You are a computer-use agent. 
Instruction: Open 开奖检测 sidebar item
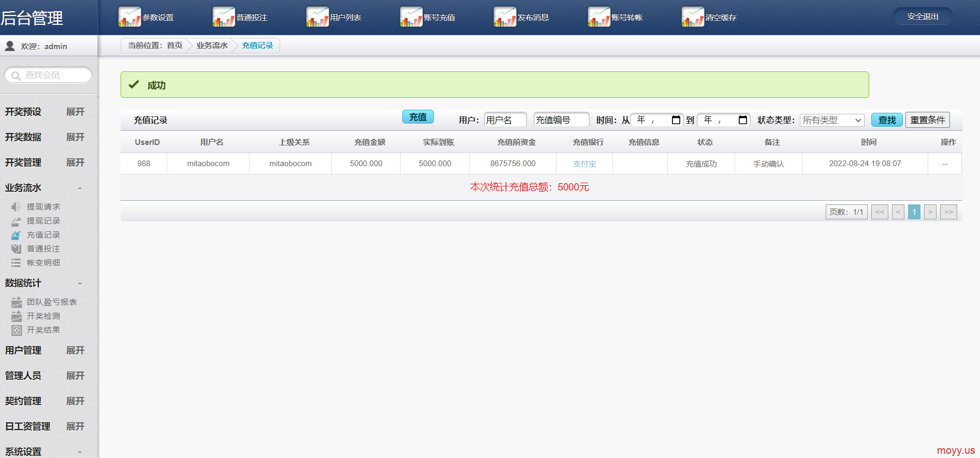click(43, 316)
